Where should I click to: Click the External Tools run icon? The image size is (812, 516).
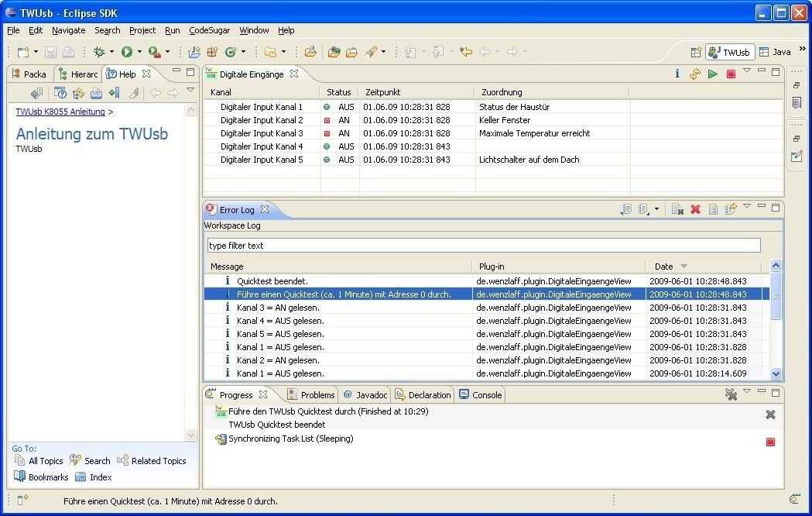[154, 52]
